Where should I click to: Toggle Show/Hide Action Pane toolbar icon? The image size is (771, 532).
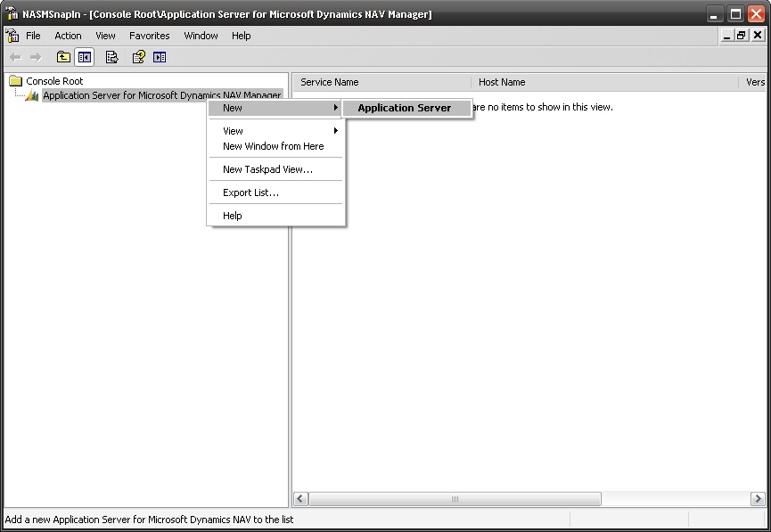(x=160, y=57)
